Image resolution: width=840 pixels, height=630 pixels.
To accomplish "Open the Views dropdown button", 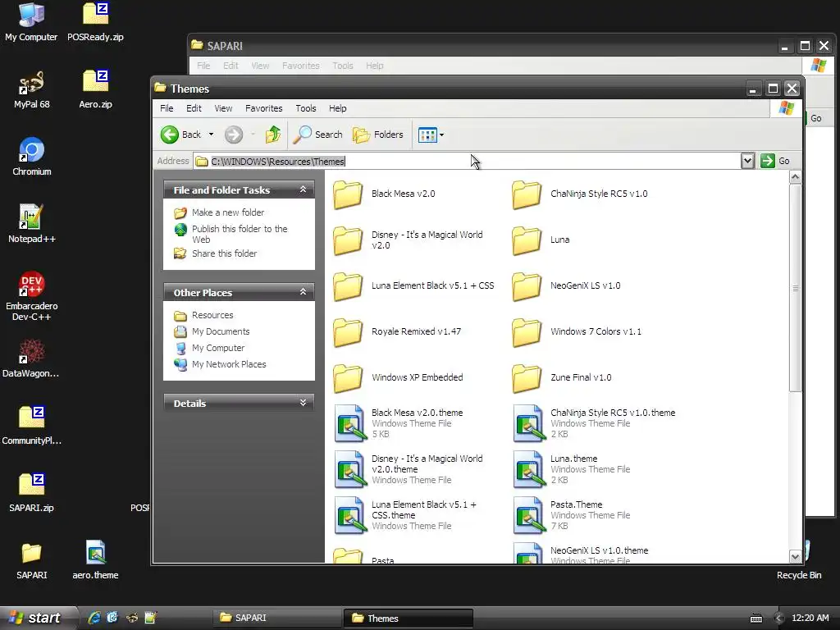I will click(x=431, y=135).
